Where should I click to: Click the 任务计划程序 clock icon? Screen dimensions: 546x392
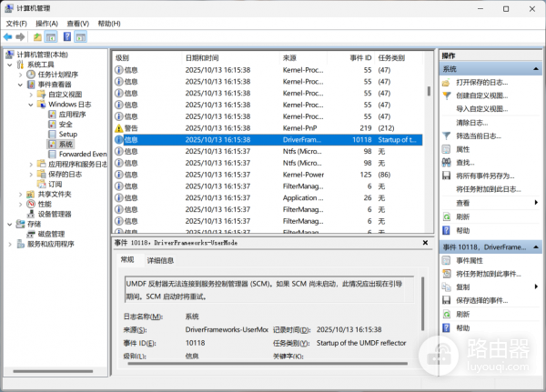[x=31, y=75]
